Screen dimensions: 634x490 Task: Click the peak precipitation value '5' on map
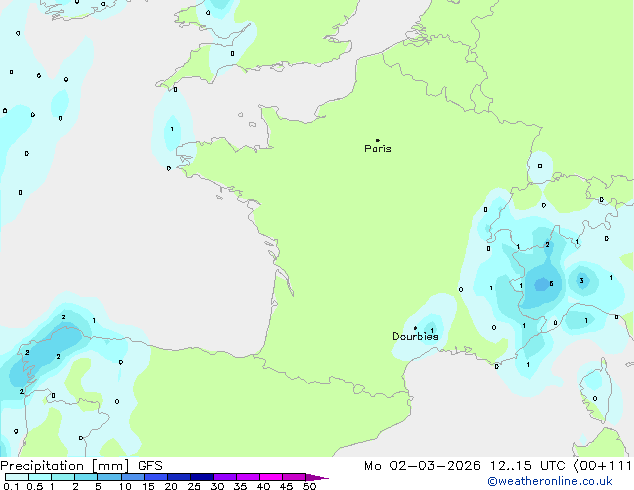click(x=551, y=284)
